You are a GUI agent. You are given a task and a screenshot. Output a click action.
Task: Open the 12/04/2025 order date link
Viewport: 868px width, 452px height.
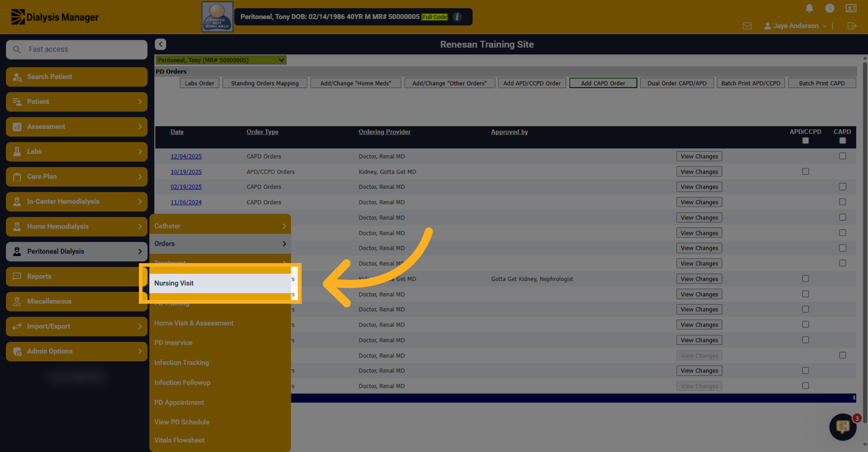[x=186, y=156]
